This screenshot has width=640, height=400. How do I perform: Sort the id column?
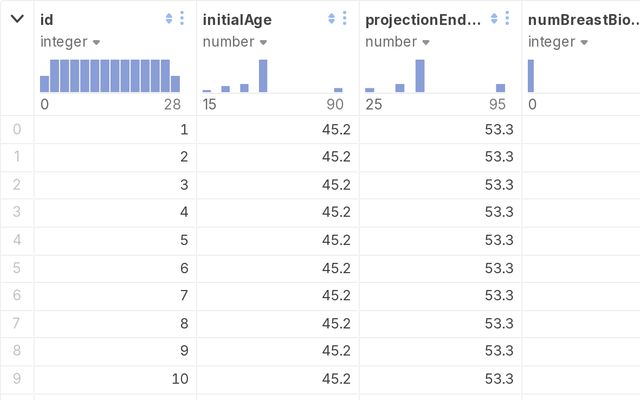(x=169, y=19)
